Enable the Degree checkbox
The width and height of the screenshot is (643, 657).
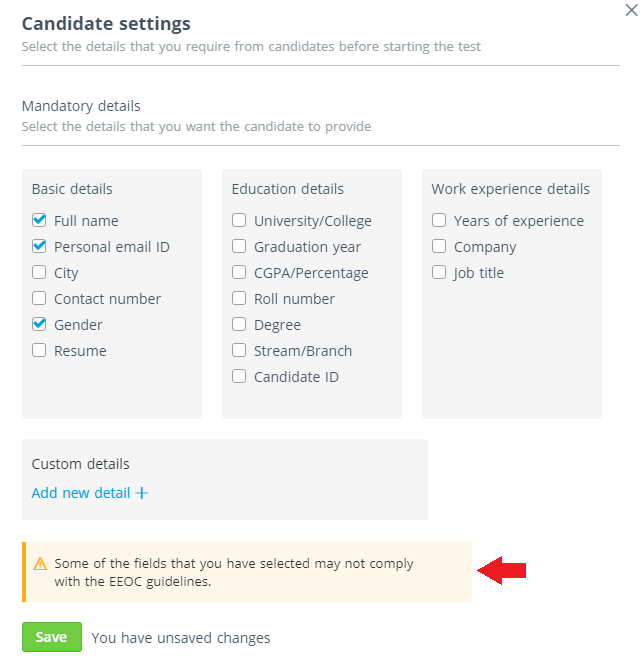pos(239,324)
